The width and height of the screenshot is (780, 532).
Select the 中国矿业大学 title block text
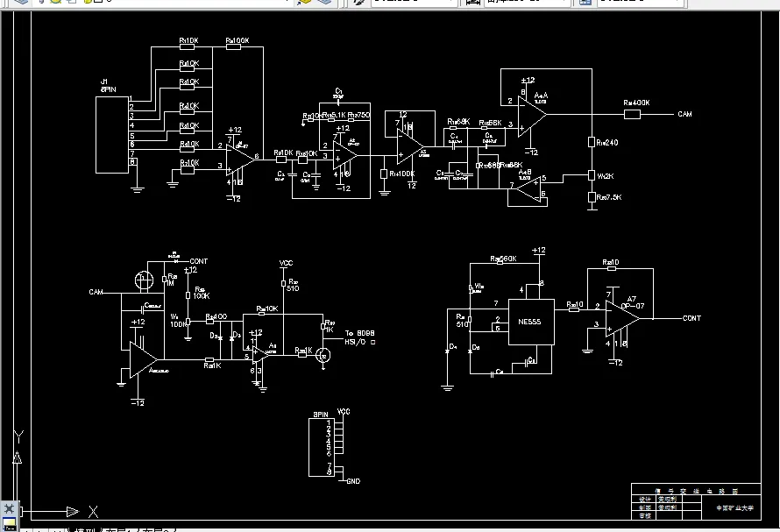click(735, 508)
